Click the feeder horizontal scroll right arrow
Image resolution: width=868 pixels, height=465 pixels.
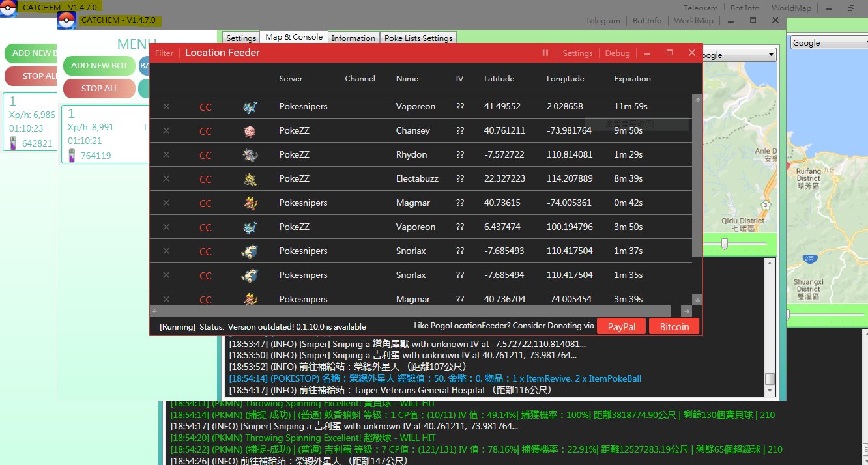[686, 311]
